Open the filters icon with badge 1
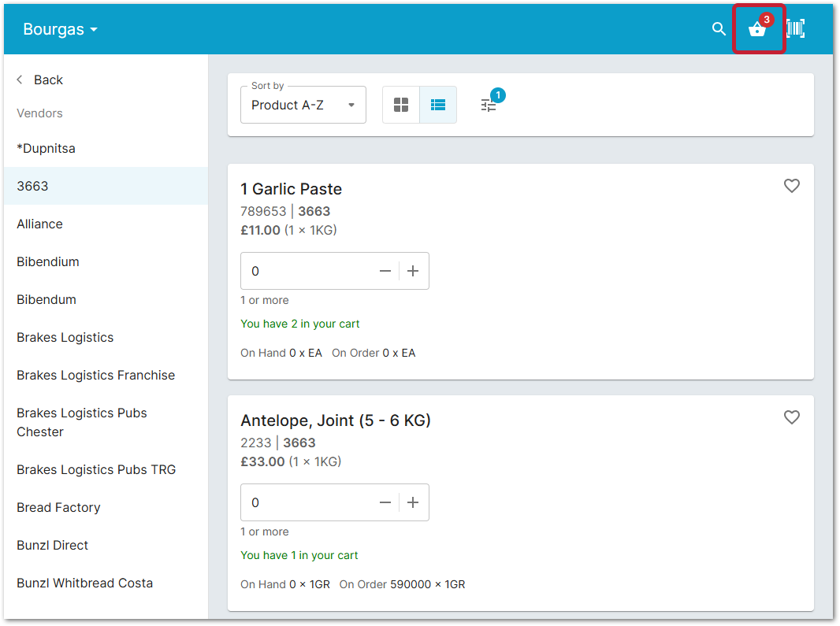The image size is (840, 626). click(x=489, y=104)
